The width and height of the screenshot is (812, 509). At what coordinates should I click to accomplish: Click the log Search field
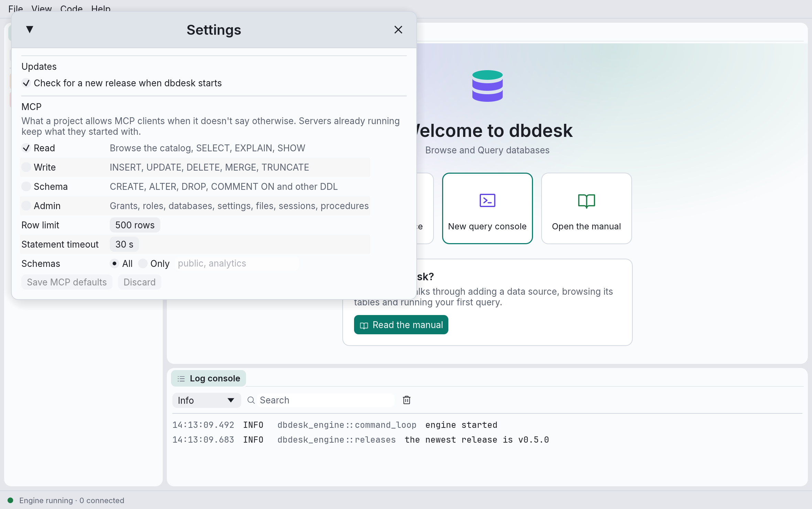[326, 401]
